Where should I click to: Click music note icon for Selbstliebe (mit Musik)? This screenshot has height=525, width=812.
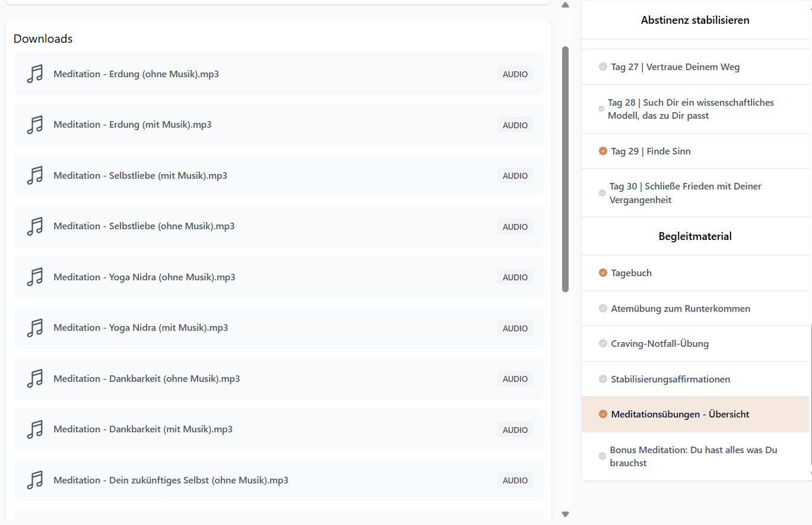click(35, 176)
